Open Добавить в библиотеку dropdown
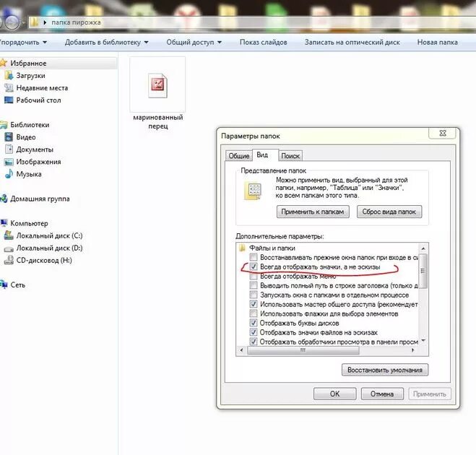Image resolution: width=476 pixels, height=455 pixels. point(107,42)
